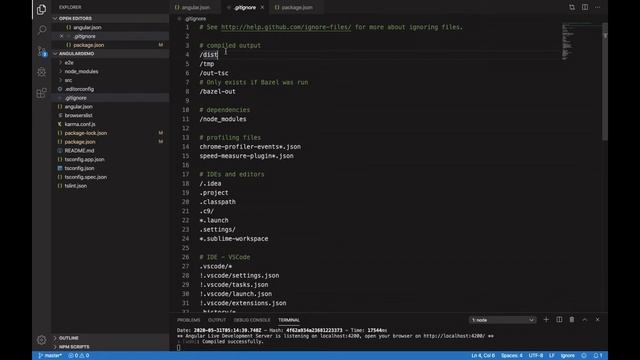Open browserslist in the file tree

click(78, 116)
